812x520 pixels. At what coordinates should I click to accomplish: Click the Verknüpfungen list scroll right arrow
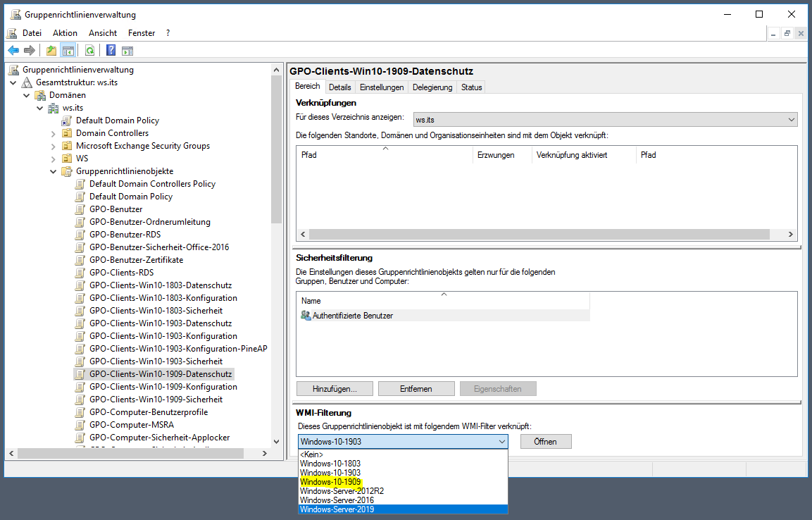click(791, 235)
